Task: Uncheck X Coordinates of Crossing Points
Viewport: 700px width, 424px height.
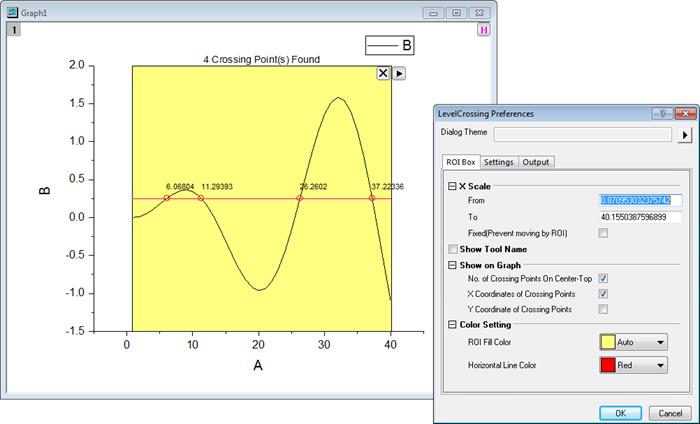Action: 603,294
